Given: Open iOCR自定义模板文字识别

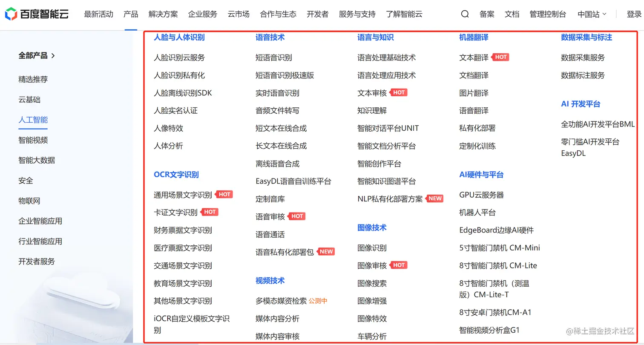Looking at the screenshot, I should pyautogui.click(x=192, y=324).
